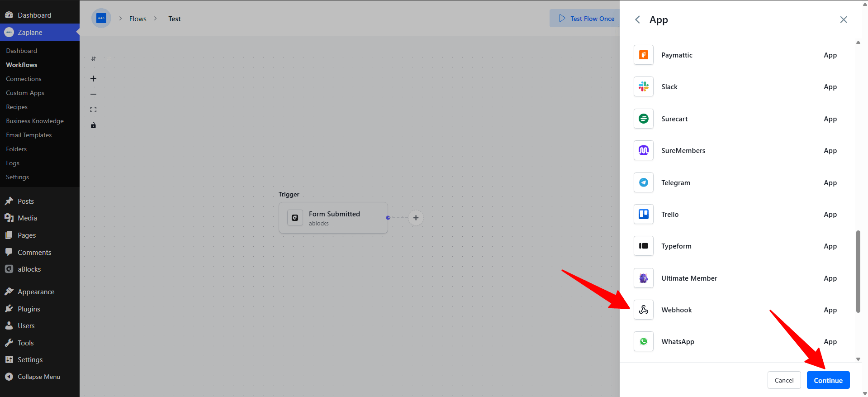Select the Trello label text
Viewport: 868px width, 397px height.
[x=670, y=214]
